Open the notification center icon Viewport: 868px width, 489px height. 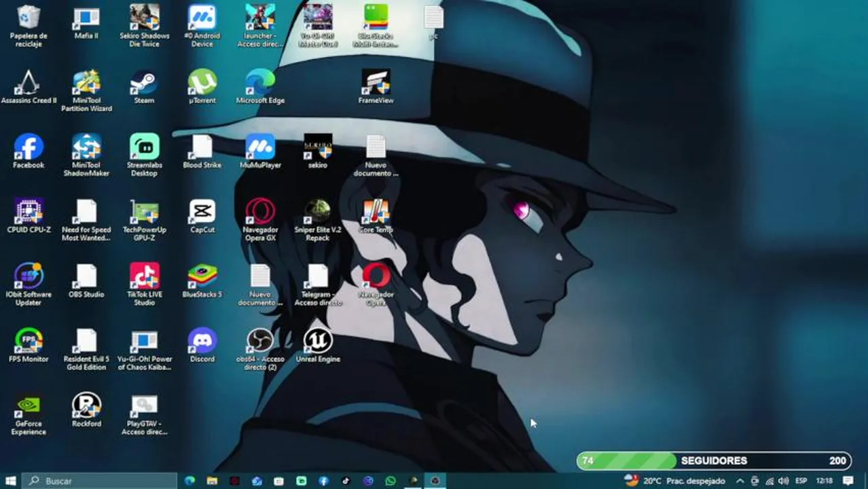click(x=848, y=481)
